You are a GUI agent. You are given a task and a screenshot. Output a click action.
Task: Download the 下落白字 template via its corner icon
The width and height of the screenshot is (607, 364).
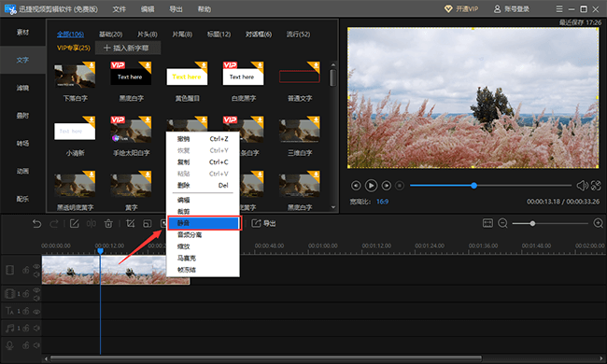click(92, 65)
